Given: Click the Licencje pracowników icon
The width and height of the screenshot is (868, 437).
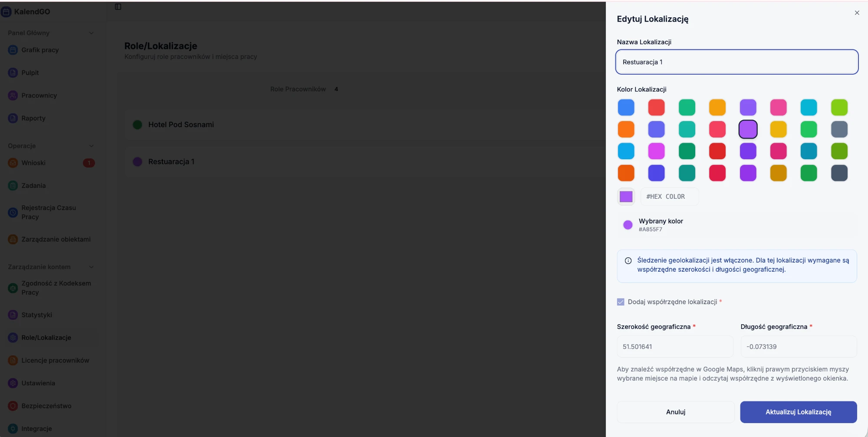Looking at the screenshot, I should pyautogui.click(x=13, y=360).
